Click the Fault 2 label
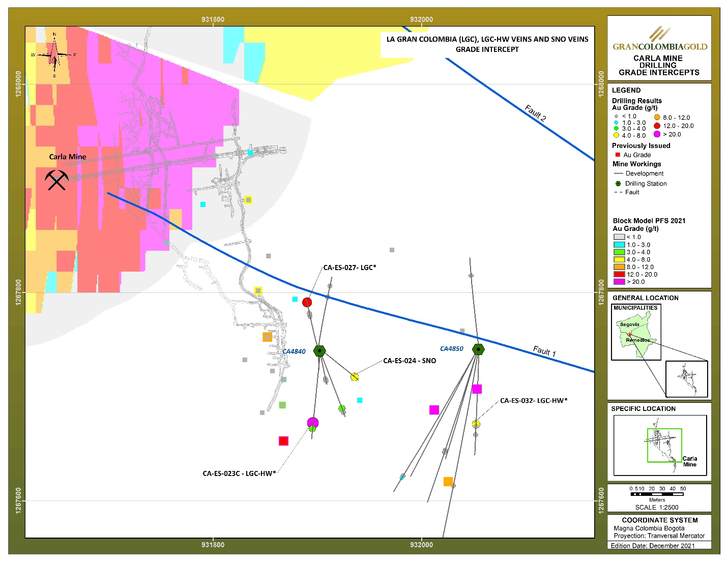 (535, 113)
